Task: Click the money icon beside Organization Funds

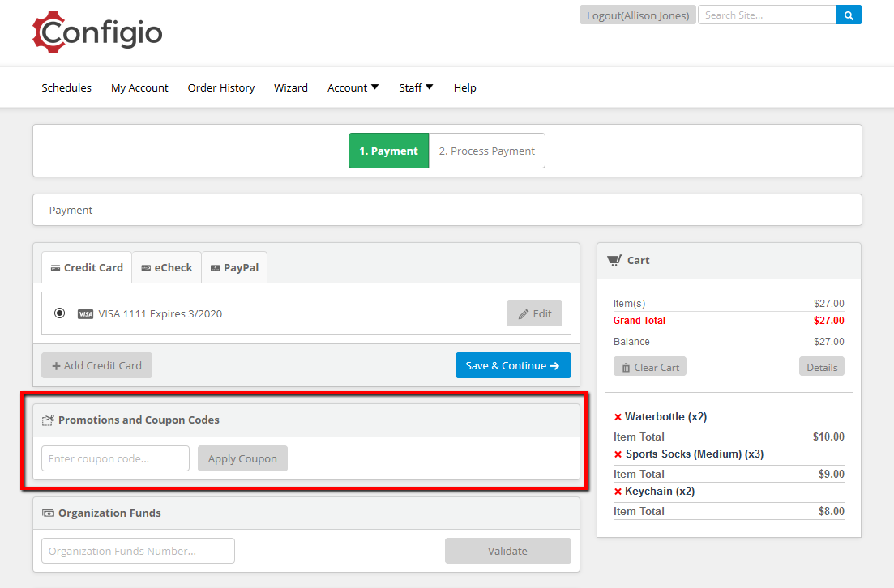Action: [48, 513]
